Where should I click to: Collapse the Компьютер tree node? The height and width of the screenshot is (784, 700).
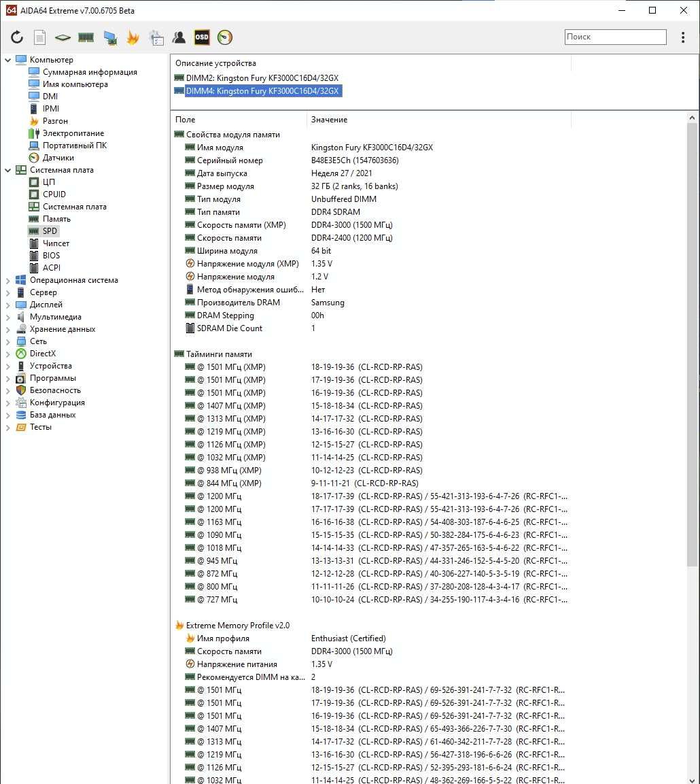pos(7,60)
